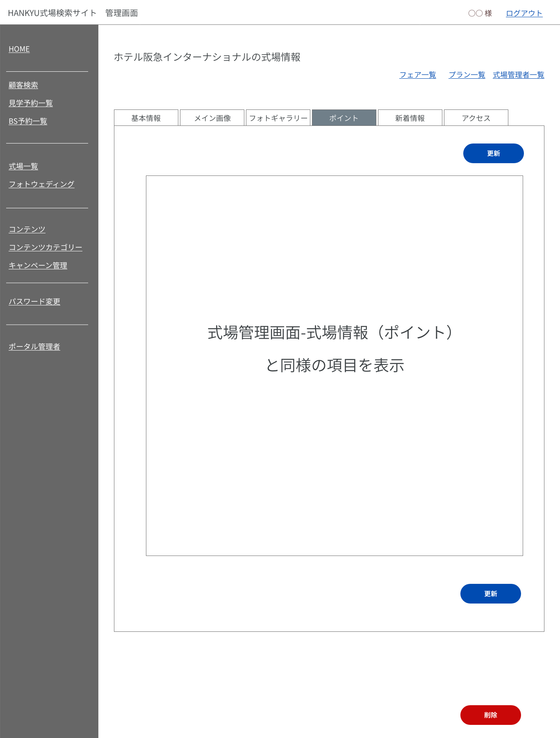
Task: Open the 新着情報 tab
Action: 410,118
